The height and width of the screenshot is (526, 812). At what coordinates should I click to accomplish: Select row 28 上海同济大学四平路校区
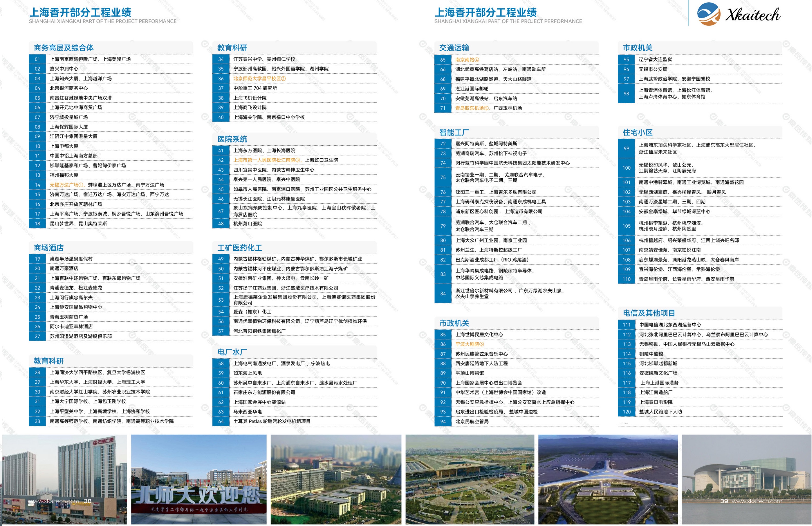(x=111, y=372)
